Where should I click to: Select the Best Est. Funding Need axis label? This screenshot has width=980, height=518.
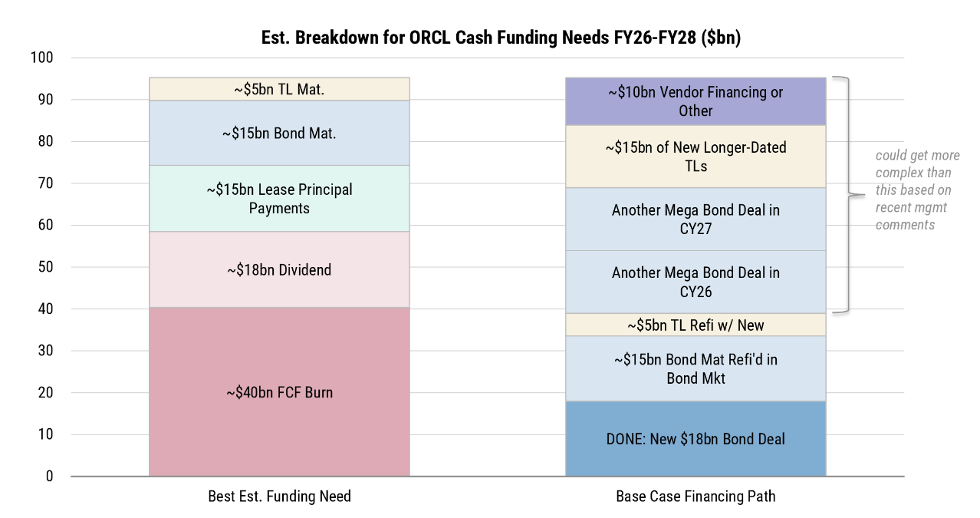[279, 497]
